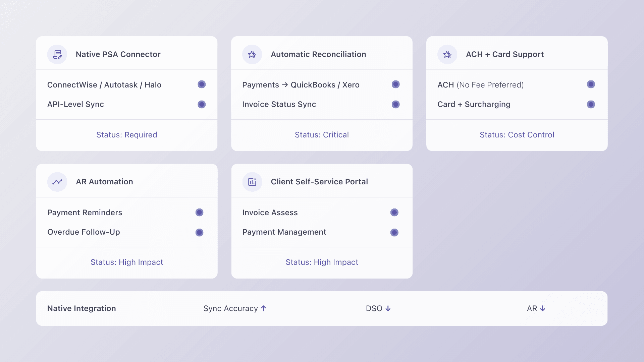The image size is (644, 362).
Task: Click the AR Automation trend line icon
Action: click(x=57, y=182)
